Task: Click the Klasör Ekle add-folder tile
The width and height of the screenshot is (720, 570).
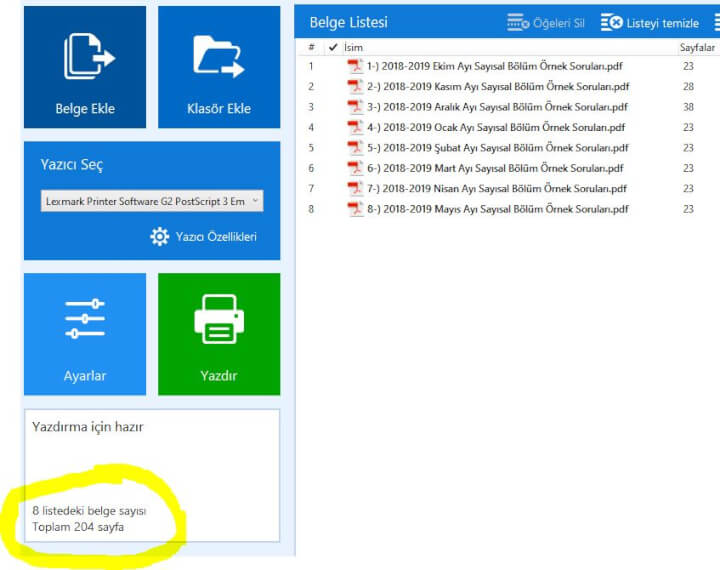Action: pyautogui.click(x=219, y=67)
